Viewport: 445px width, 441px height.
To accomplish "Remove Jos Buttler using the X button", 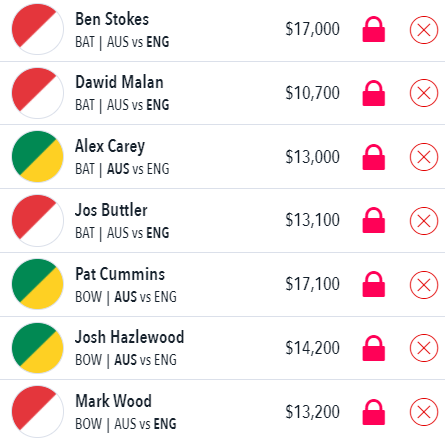I will pyautogui.click(x=424, y=221).
